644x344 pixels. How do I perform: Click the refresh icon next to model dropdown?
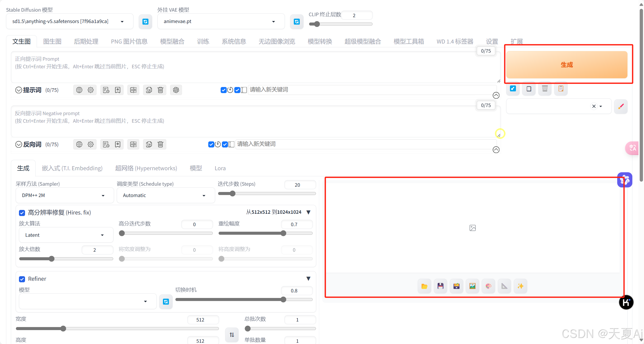[x=145, y=21]
